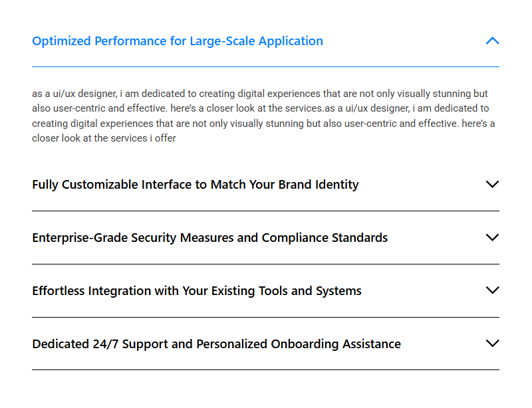532x408 pixels.
Task: Collapse the Optimized Performance section using its up chevron
Action: [492, 41]
